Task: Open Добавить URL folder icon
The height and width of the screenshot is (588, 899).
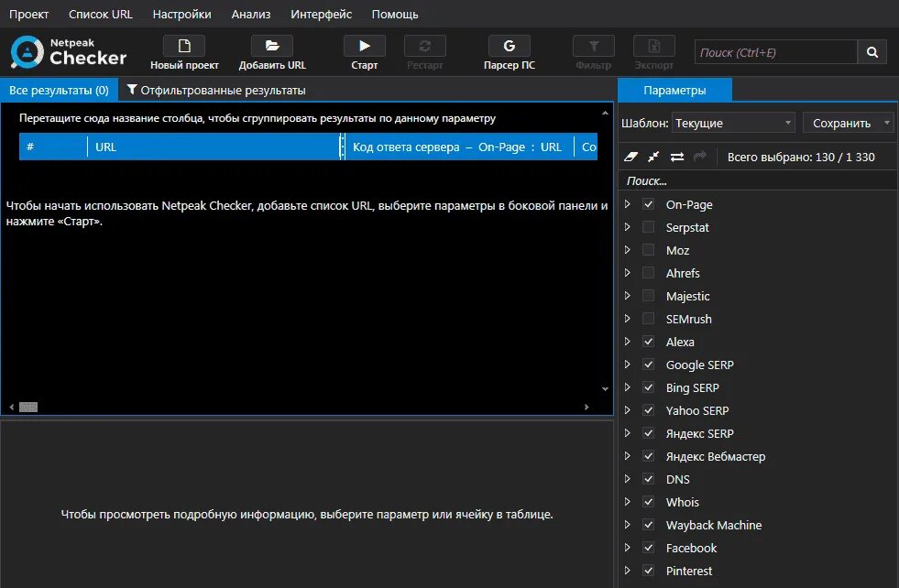Action: pyautogui.click(x=272, y=46)
